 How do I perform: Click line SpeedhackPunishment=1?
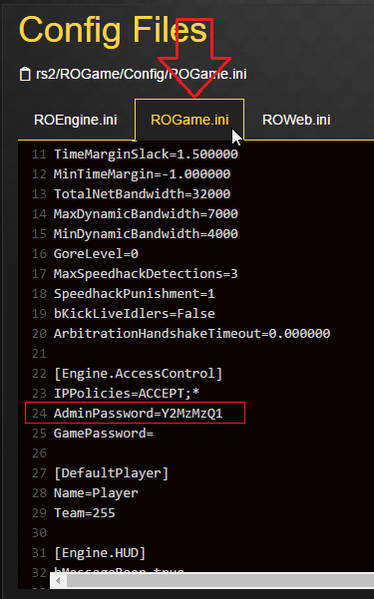click(134, 294)
